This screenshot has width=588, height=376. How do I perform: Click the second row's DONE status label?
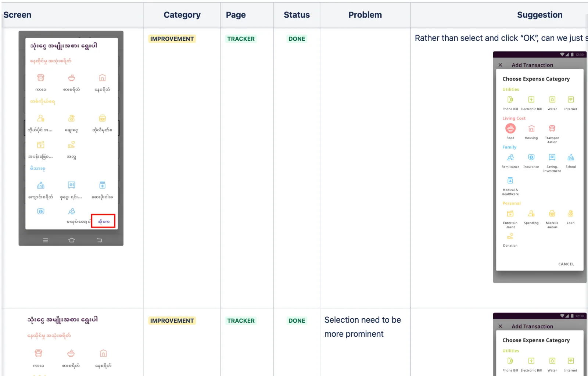[x=297, y=321]
